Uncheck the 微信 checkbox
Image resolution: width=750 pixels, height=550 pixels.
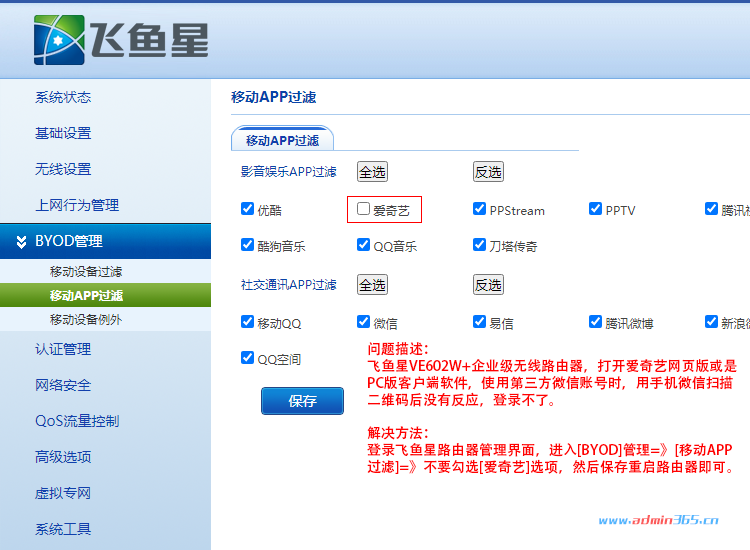(363, 321)
